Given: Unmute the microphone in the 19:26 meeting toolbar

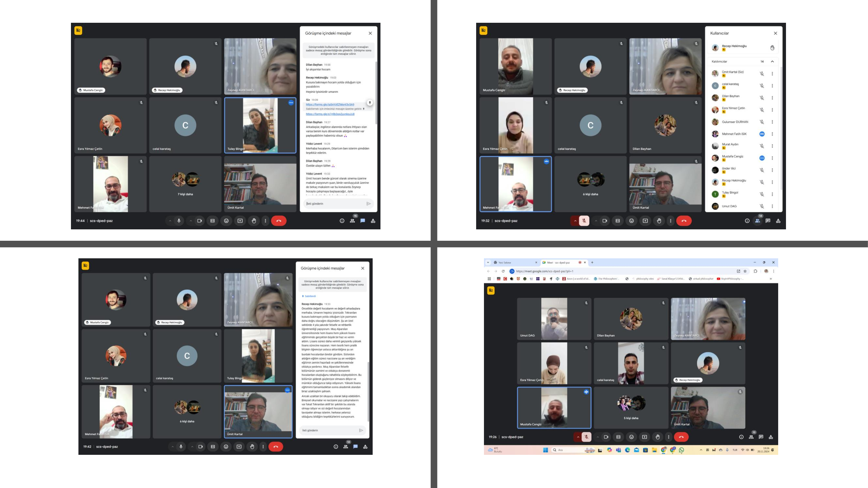Looking at the screenshot, I should (586, 437).
